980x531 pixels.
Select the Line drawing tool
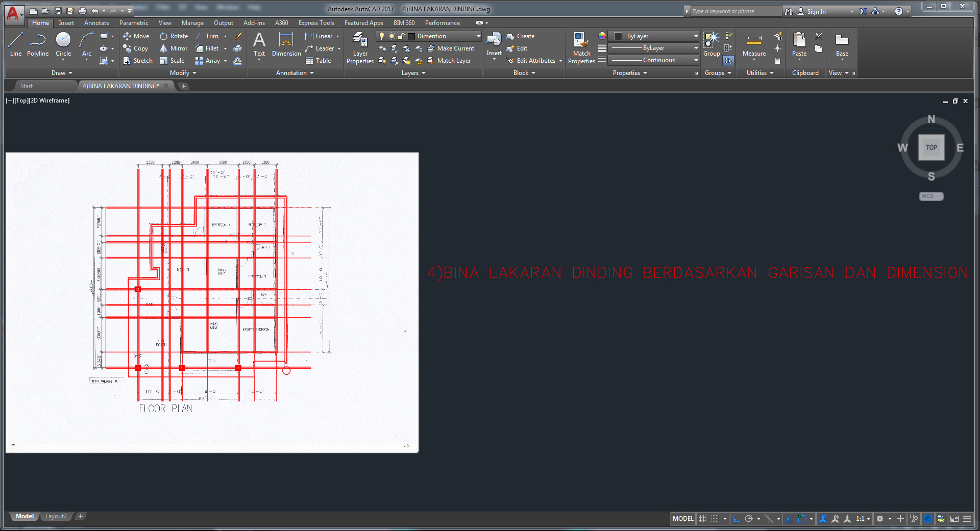pos(16,44)
